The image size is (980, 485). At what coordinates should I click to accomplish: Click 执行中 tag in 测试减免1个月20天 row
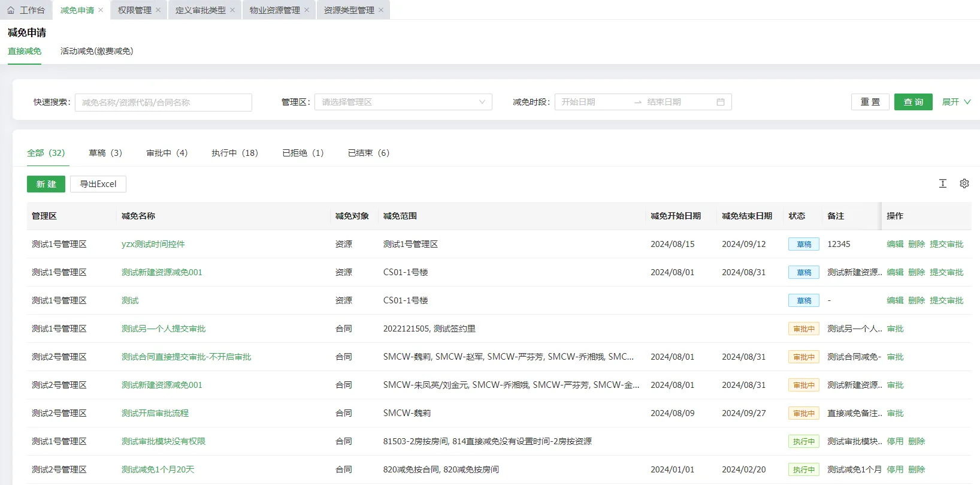pyautogui.click(x=804, y=469)
